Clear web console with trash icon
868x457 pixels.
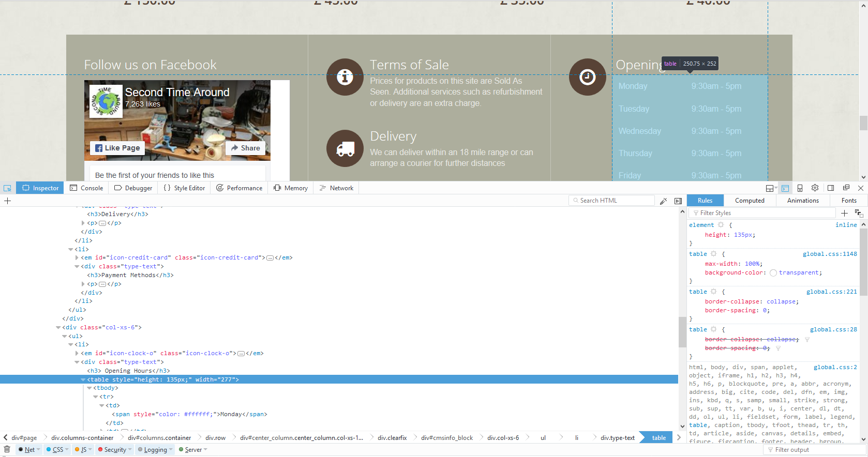[x=7, y=449]
